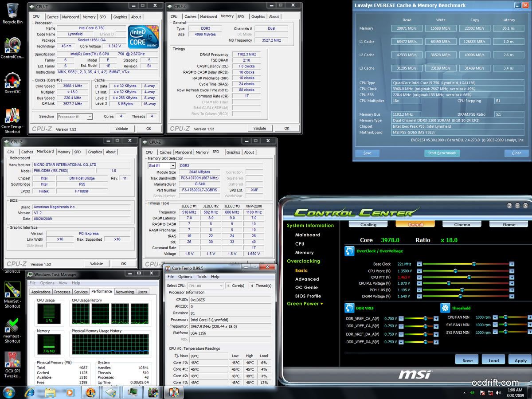Click the DRAM Voltage slider handle
Image resolution: width=532 pixels, height=399 pixels.
tap(462, 296)
